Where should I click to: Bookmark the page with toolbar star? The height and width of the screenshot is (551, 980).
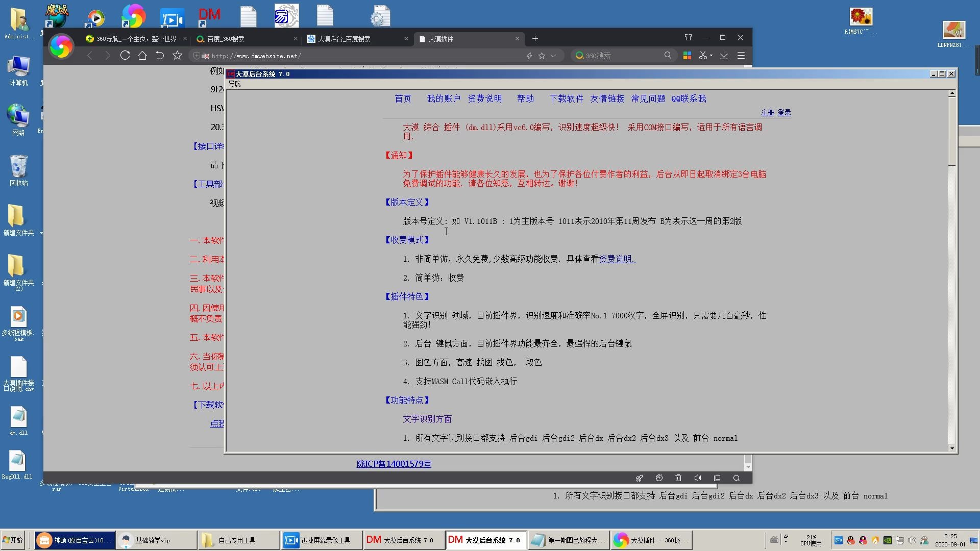point(177,56)
